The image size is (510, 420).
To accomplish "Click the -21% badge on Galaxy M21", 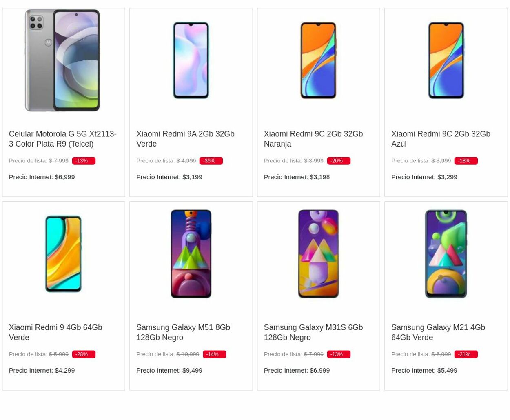I will click(x=466, y=354).
